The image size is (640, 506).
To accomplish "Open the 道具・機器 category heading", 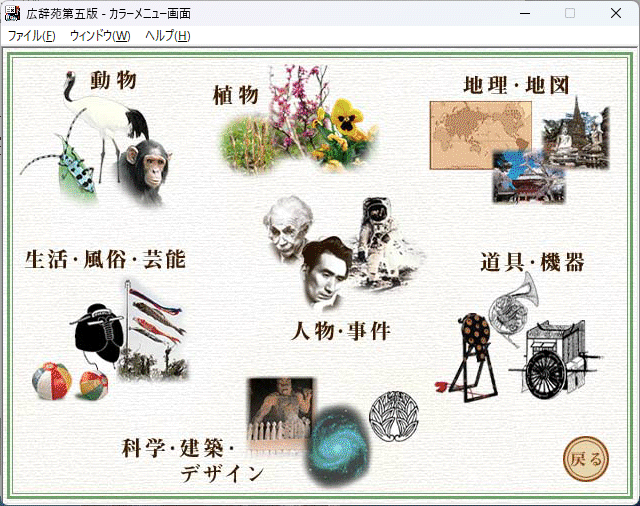I will coord(532,262).
